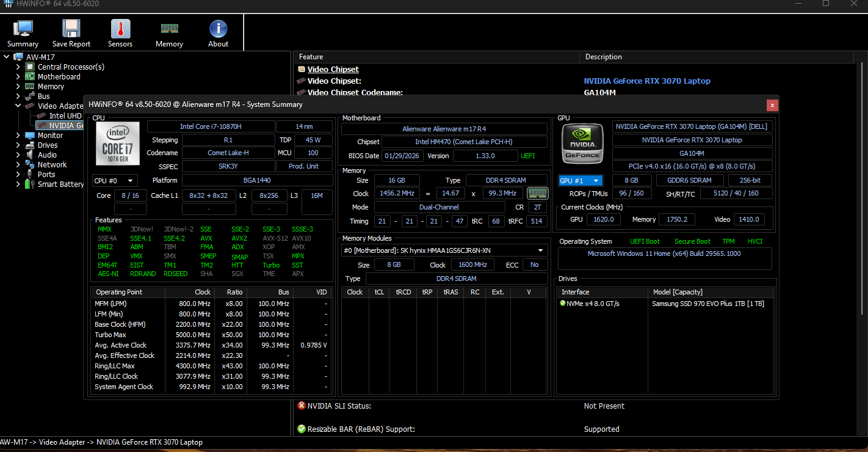Click the Intel HM470 chipset value
The height and width of the screenshot is (452, 868).
pos(465,142)
